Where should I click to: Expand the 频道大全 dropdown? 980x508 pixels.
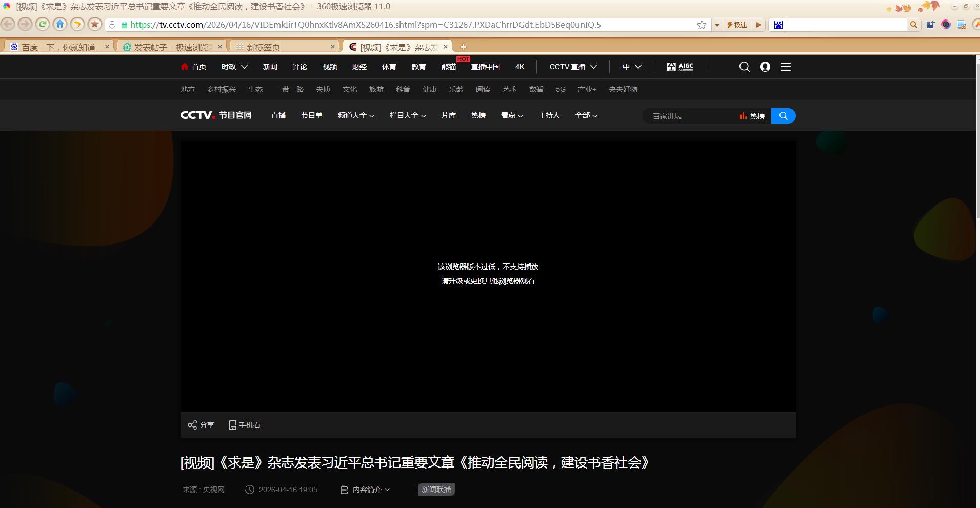click(356, 115)
